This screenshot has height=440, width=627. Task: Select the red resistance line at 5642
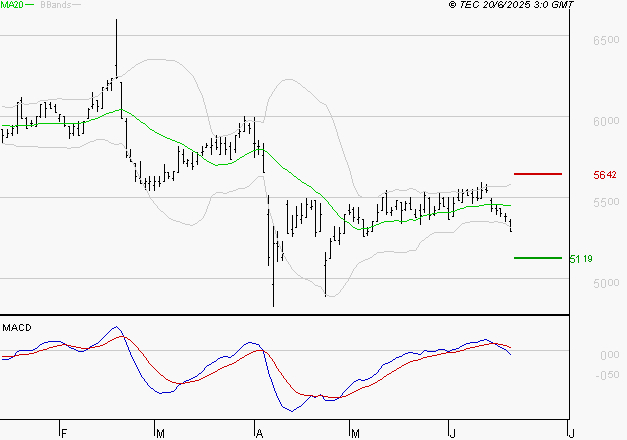click(x=537, y=174)
